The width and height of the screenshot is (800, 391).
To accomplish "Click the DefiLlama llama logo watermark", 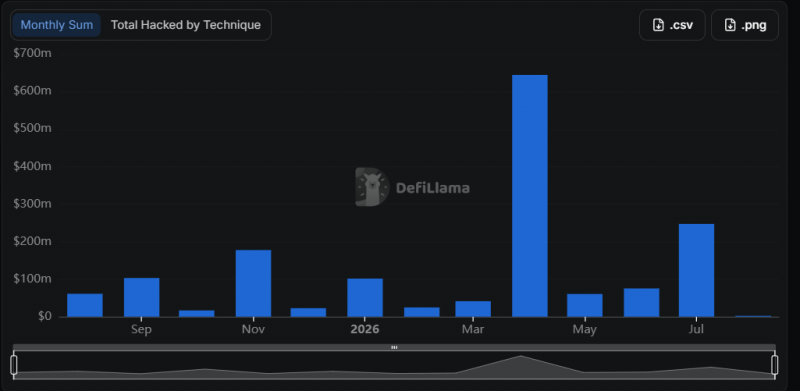I will pyautogui.click(x=372, y=187).
